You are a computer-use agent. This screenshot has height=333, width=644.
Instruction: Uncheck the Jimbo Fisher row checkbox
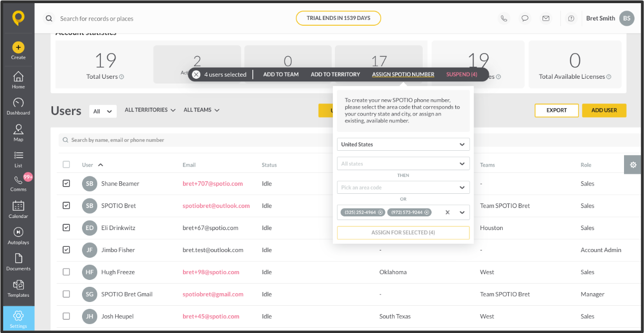(66, 249)
